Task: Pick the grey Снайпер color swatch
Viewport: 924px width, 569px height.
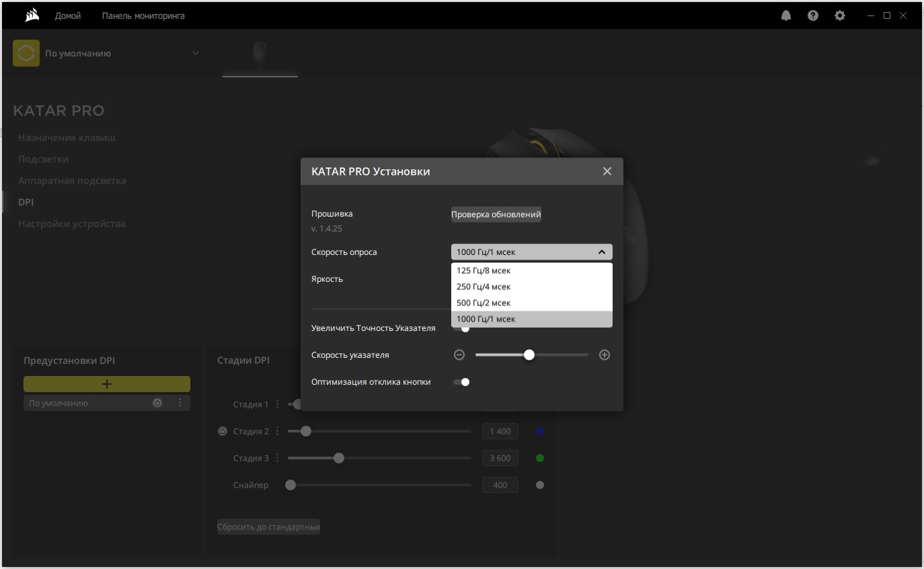Action: pos(540,485)
